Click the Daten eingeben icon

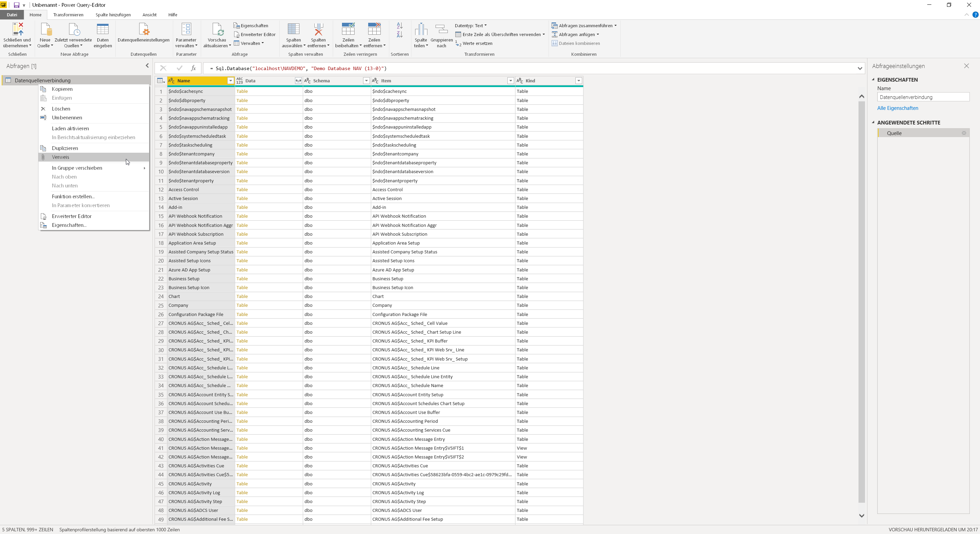coord(103,29)
